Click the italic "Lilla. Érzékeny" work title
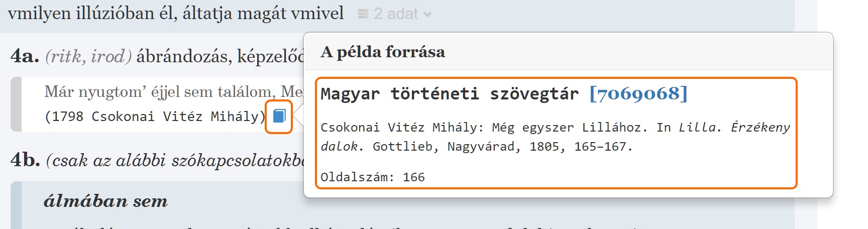The height and width of the screenshot is (229, 868). point(734,128)
